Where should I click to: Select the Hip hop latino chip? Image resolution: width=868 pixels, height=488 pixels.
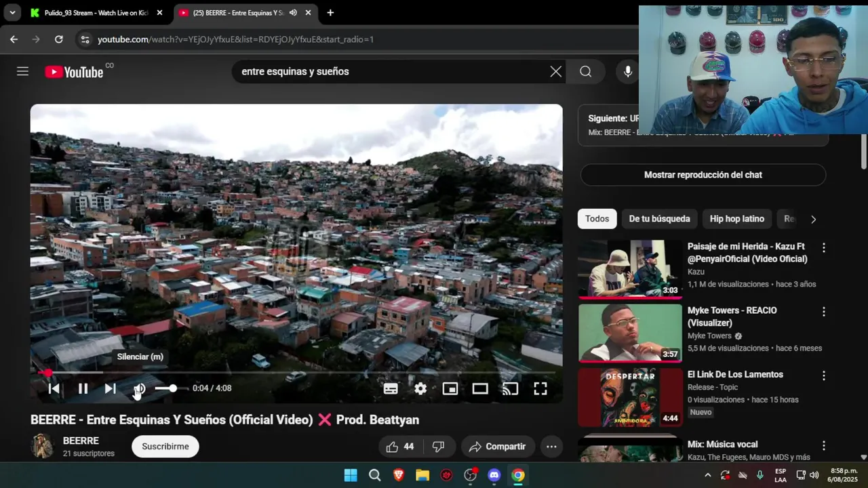point(736,219)
